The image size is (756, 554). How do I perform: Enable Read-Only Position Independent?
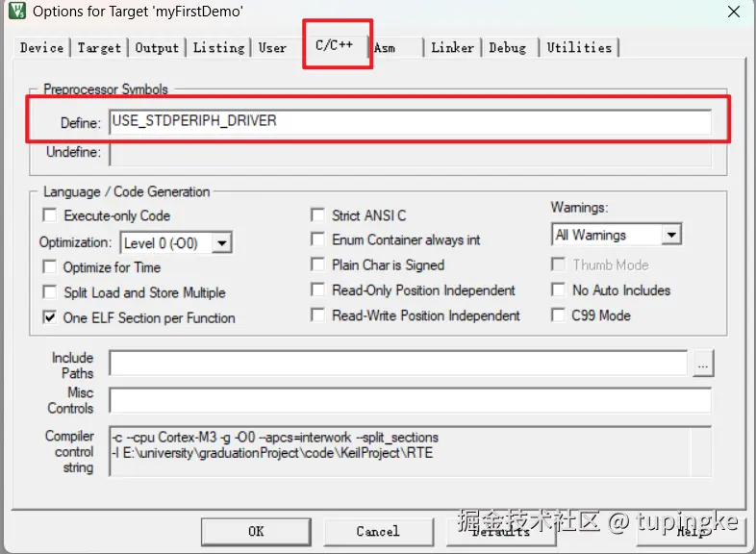(x=317, y=290)
